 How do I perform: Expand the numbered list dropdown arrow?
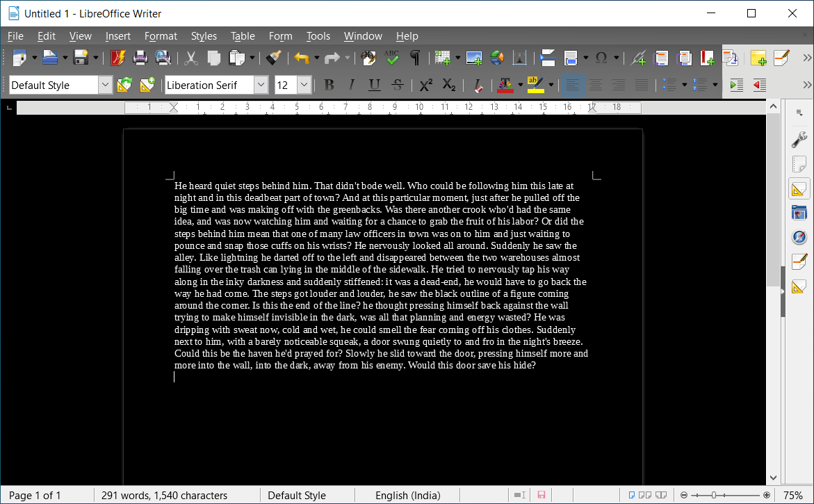[715, 85]
